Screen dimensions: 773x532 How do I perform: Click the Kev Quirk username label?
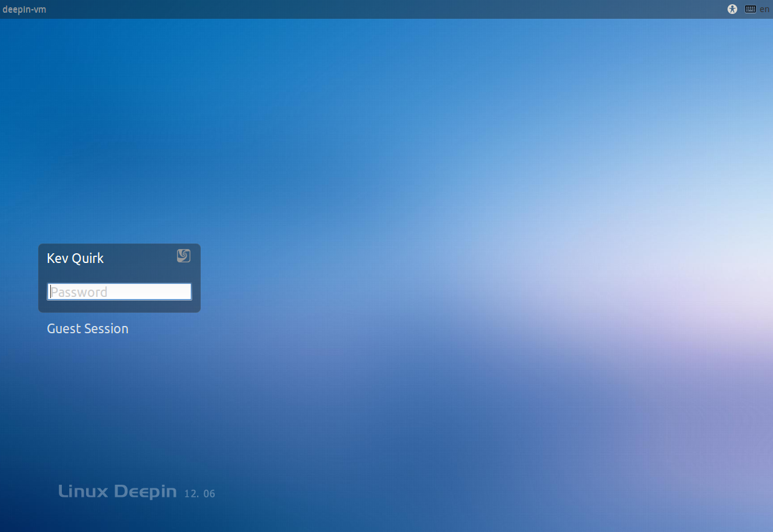[x=75, y=258]
